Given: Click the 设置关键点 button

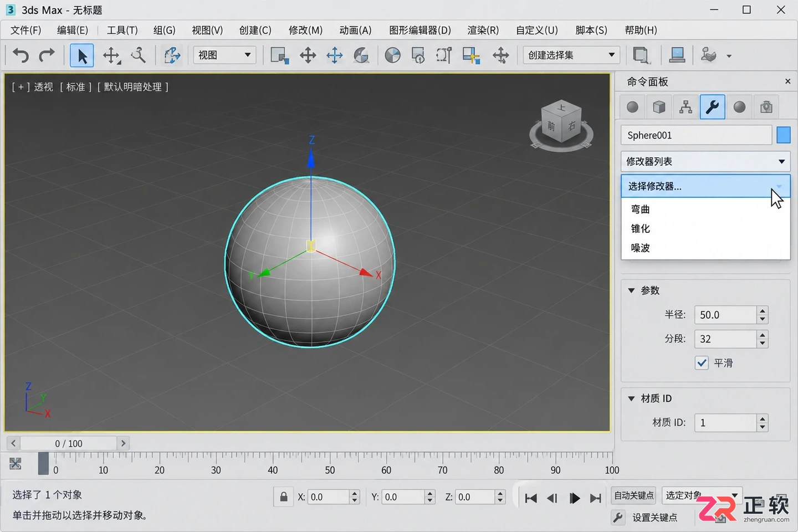Looking at the screenshot, I should [x=654, y=518].
